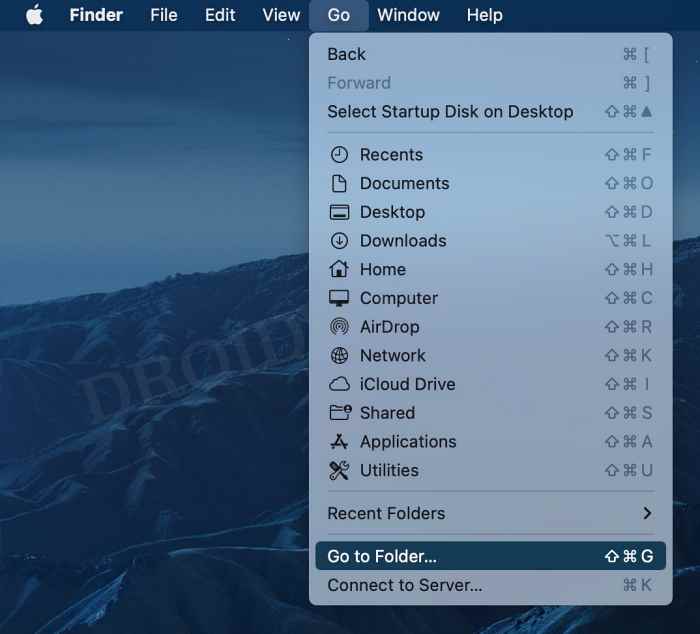Click the ⌘K shortcut beside Connect to Server
The image size is (700, 634).
point(638,585)
